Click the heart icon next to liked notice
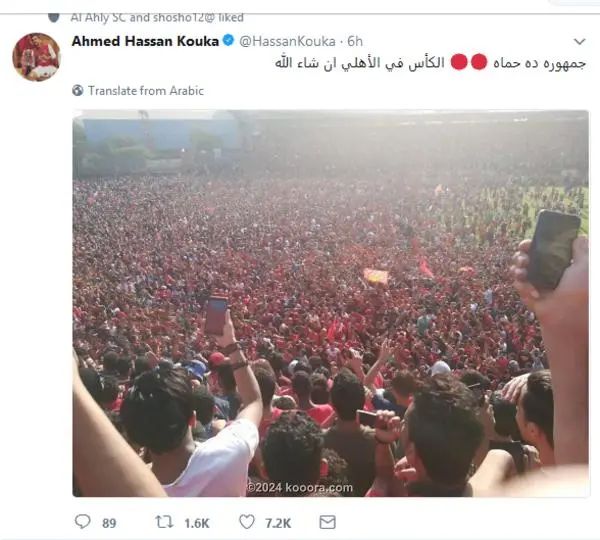 [54, 18]
